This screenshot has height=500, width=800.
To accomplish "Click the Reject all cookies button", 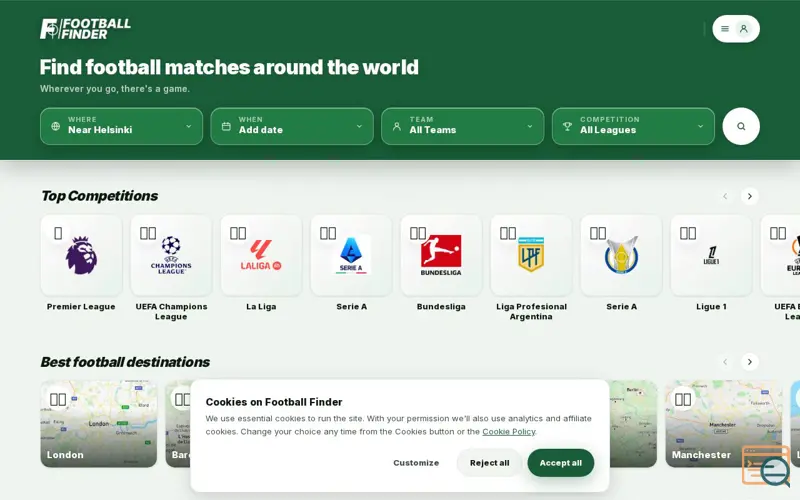I will (489, 463).
